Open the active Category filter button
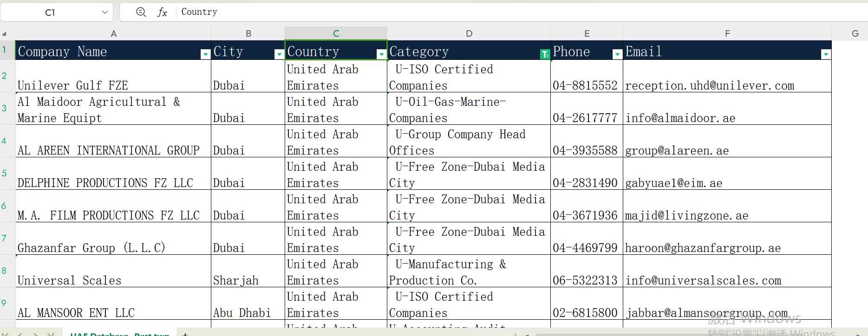Screen dimensions: 868x336 point(545,54)
